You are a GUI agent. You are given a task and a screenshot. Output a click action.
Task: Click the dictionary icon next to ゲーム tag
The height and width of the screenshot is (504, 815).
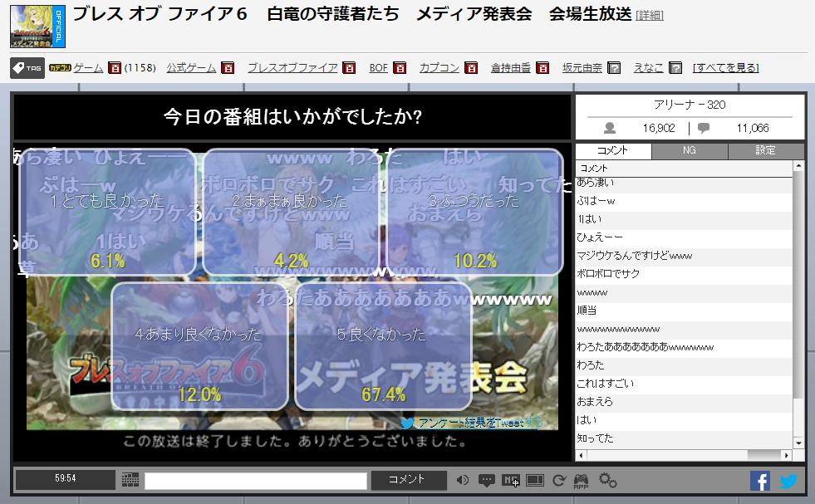pos(115,68)
